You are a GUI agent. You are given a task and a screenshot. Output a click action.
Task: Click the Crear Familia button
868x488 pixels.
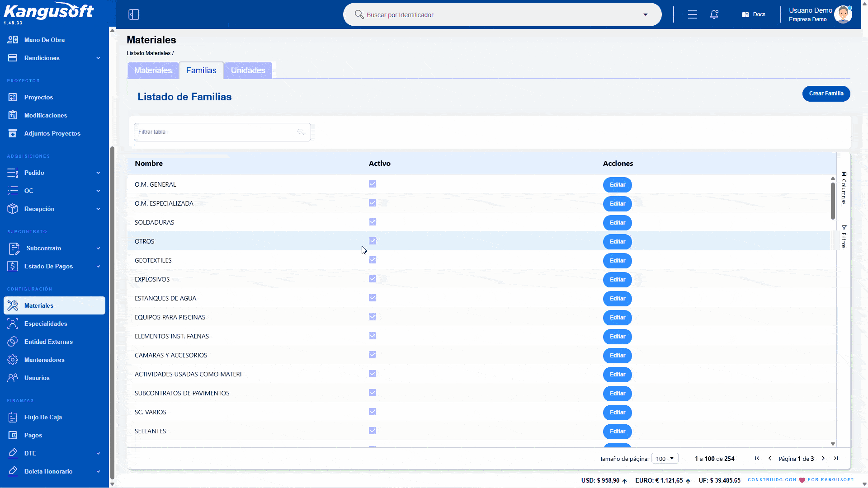826,94
